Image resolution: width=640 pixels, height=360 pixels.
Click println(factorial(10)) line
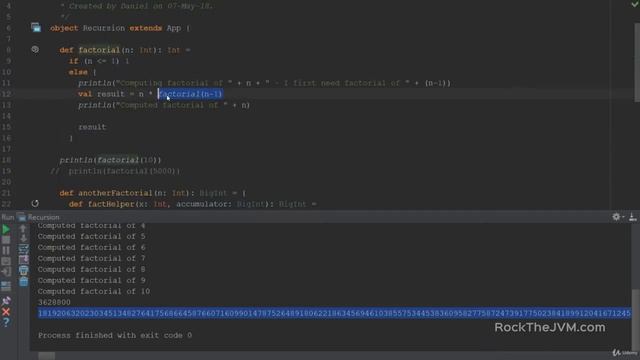[110, 160]
